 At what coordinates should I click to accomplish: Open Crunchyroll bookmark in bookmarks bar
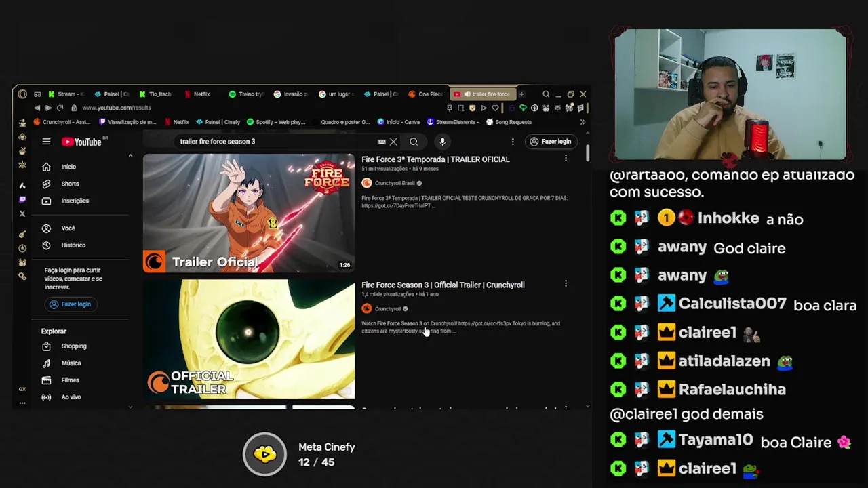point(62,122)
